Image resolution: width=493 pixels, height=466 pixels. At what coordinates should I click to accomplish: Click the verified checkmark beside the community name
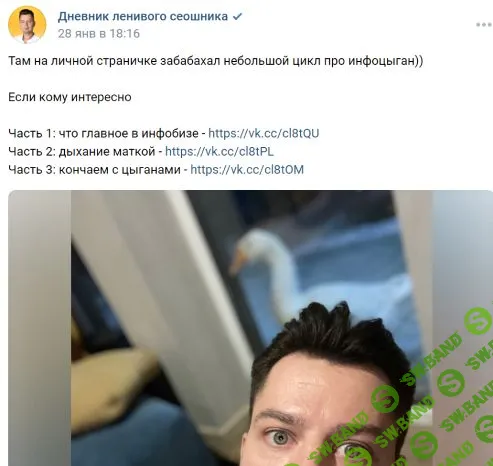click(238, 16)
